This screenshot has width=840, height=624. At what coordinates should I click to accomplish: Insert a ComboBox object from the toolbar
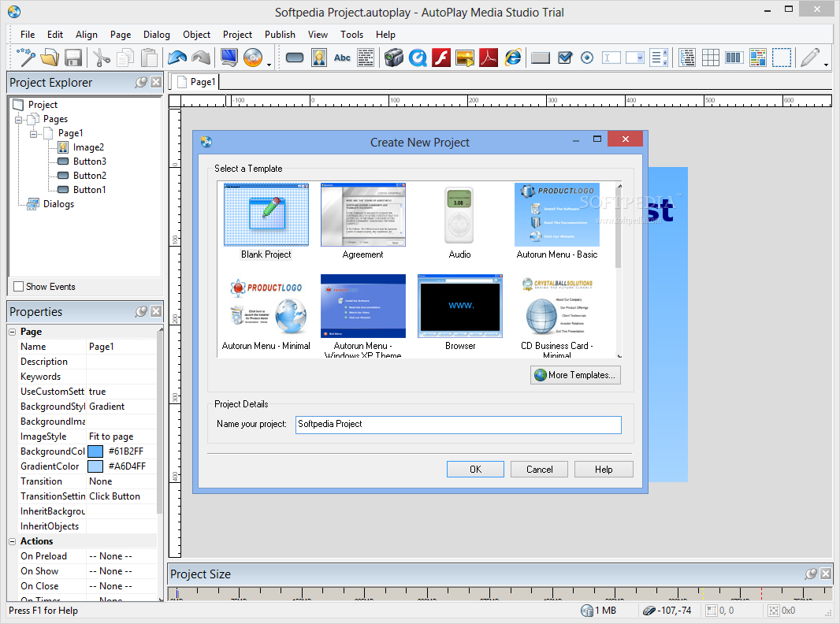(635, 58)
